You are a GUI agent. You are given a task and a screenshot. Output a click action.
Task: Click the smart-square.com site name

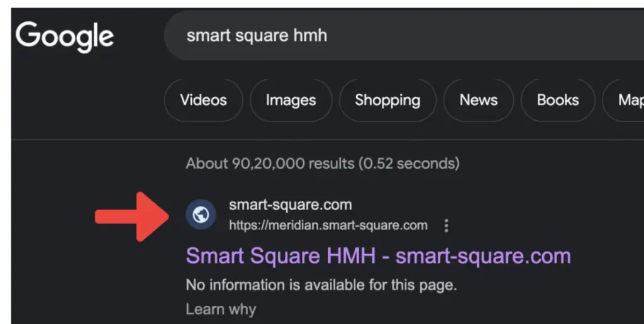(x=291, y=204)
